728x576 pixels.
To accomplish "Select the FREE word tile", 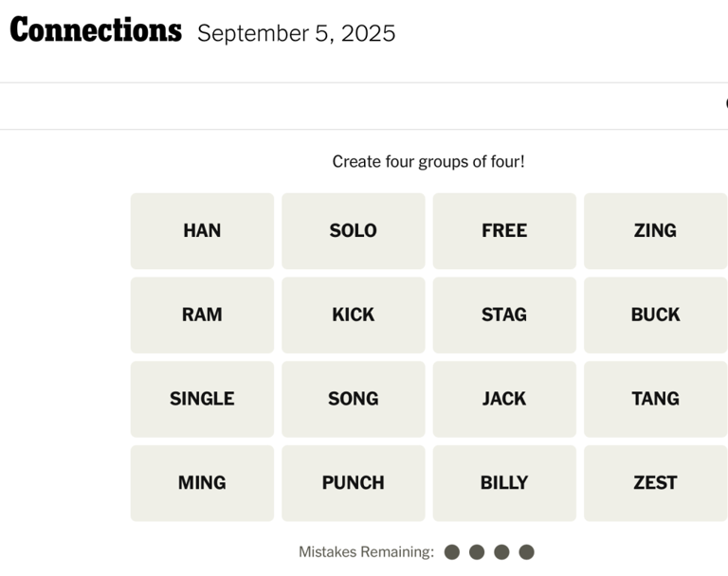I will (504, 230).
